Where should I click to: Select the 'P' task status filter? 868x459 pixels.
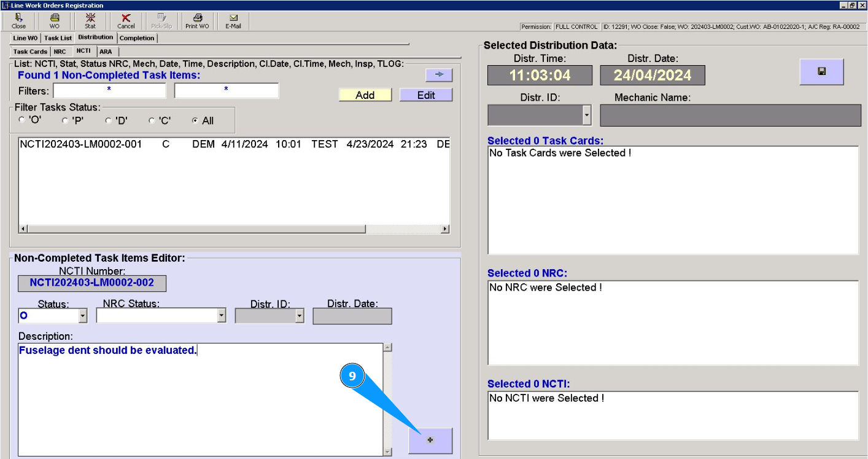tap(66, 120)
